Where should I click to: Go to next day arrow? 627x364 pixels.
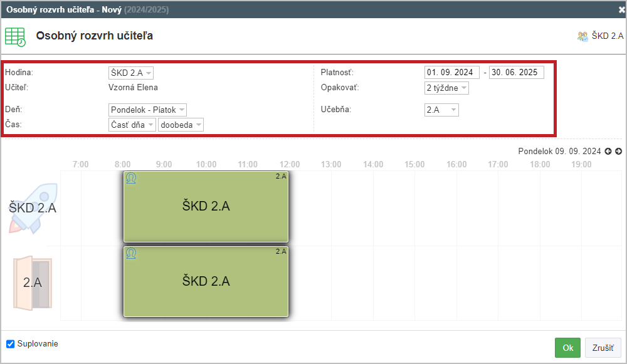pos(619,152)
